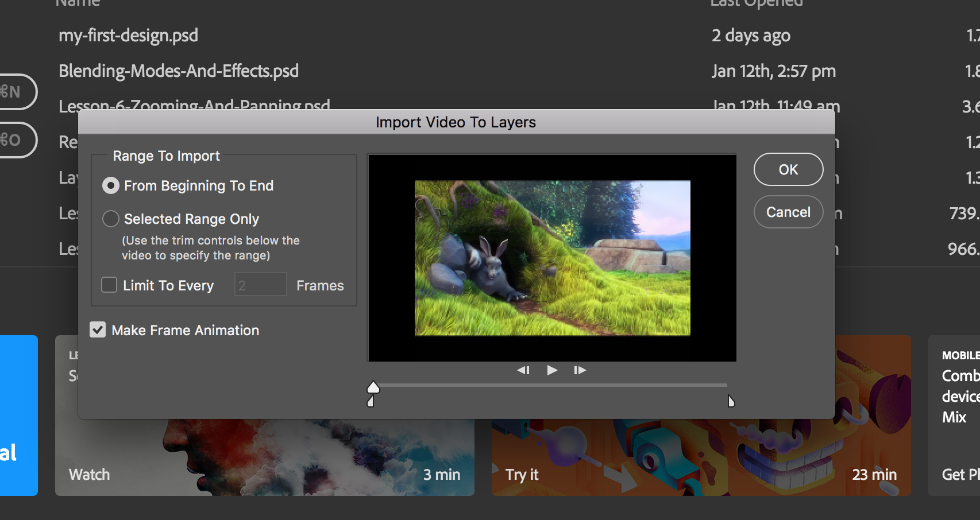Click the '2 days ago' last opened entry
This screenshot has height=520, width=980.
pyautogui.click(x=751, y=36)
